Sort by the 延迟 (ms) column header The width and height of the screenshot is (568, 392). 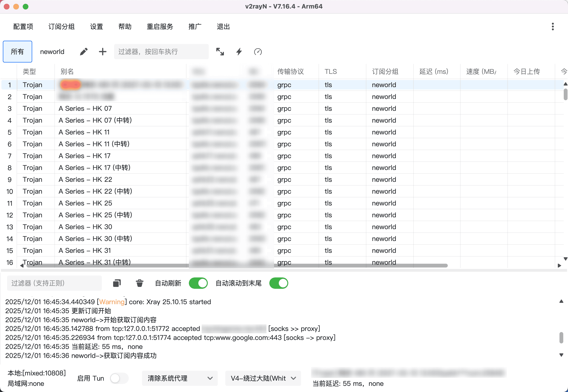coord(434,71)
